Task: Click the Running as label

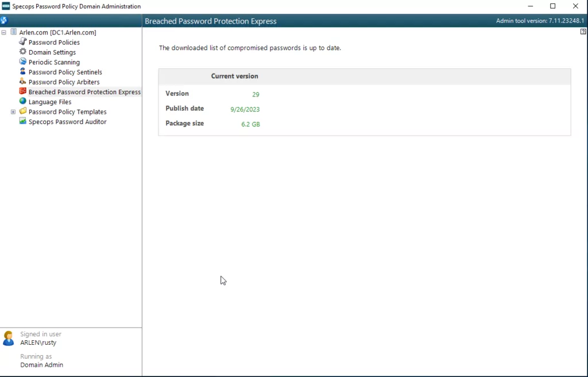Action: click(x=36, y=356)
